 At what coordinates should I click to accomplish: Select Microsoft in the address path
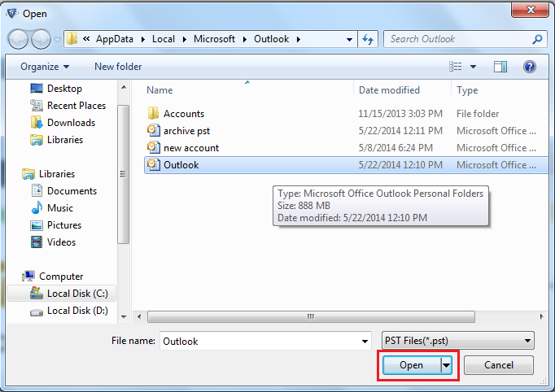(x=214, y=39)
